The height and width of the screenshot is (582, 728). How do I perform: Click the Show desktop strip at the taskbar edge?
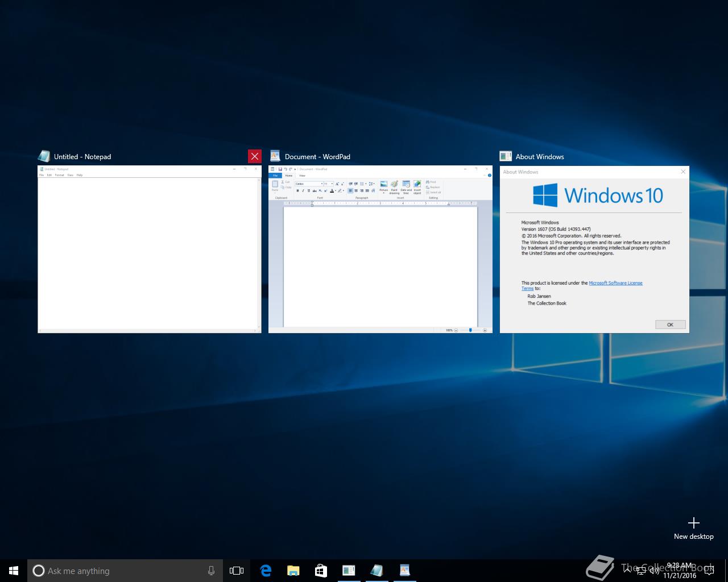726,571
